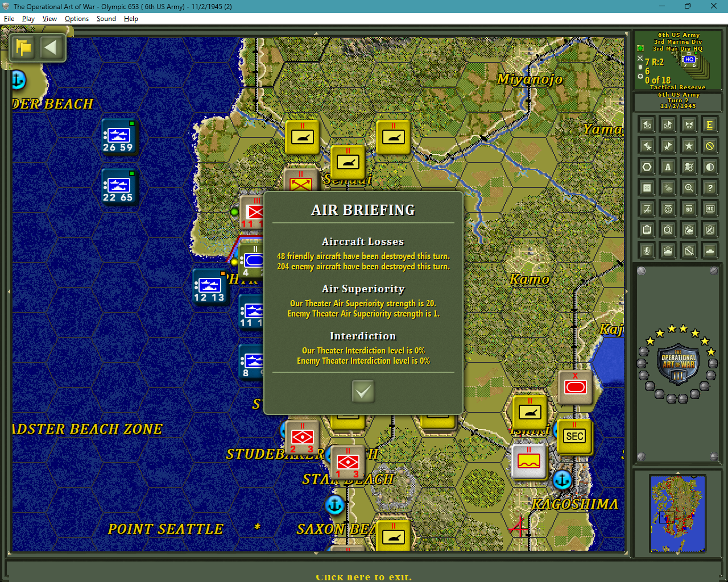Screen dimensions: 728x582
Task: Click the yellow flag button
Action: (24, 47)
